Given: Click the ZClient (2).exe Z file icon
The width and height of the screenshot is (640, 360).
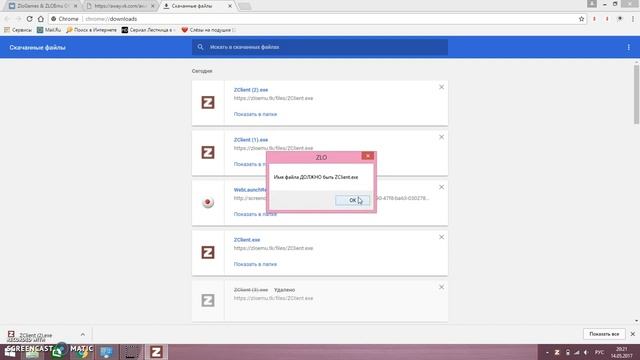Looking at the screenshot, I should coord(208,102).
